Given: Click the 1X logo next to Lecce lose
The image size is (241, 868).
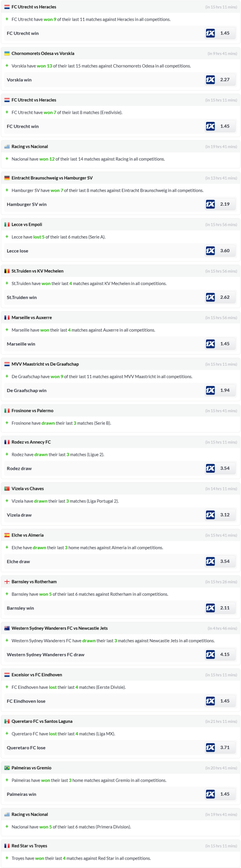Looking at the screenshot, I should click(x=210, y=251).
